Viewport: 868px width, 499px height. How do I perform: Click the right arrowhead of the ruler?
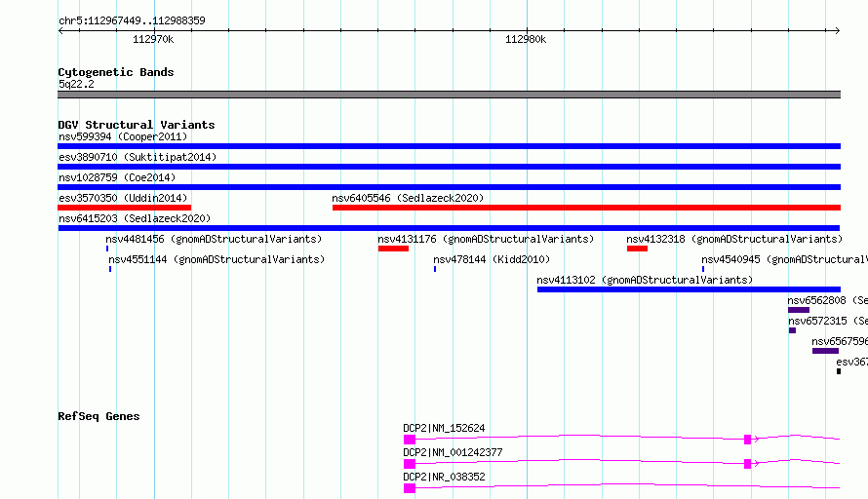838,30
